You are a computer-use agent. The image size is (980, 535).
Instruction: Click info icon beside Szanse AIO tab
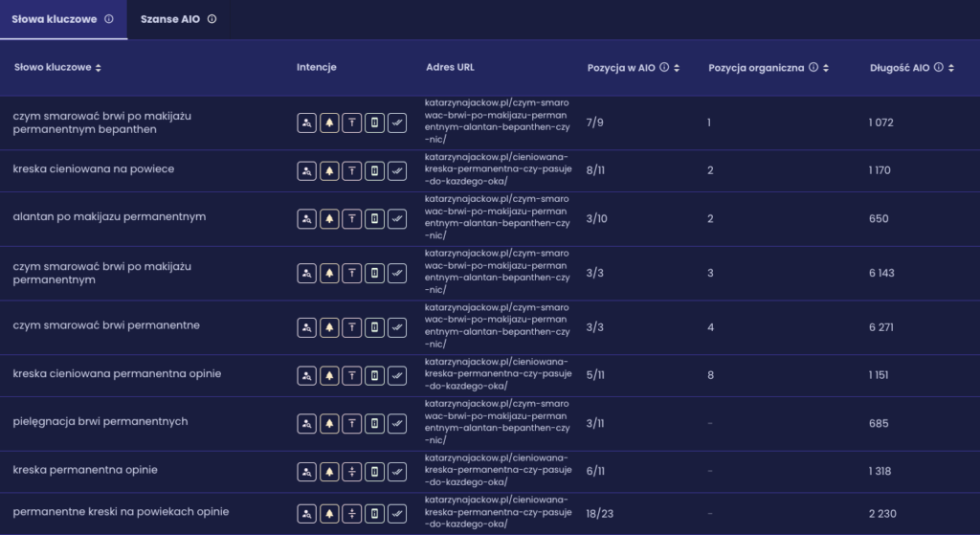(212, 19)
